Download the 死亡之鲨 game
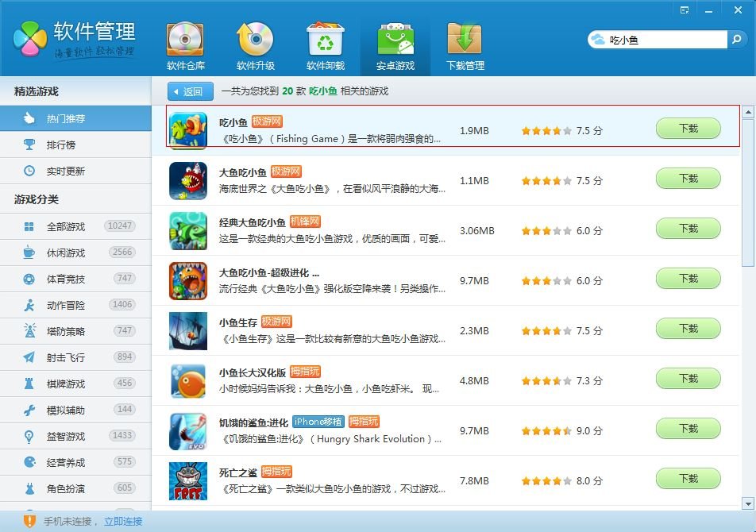Viewport: 756px width, 532px height. (688, 479)
